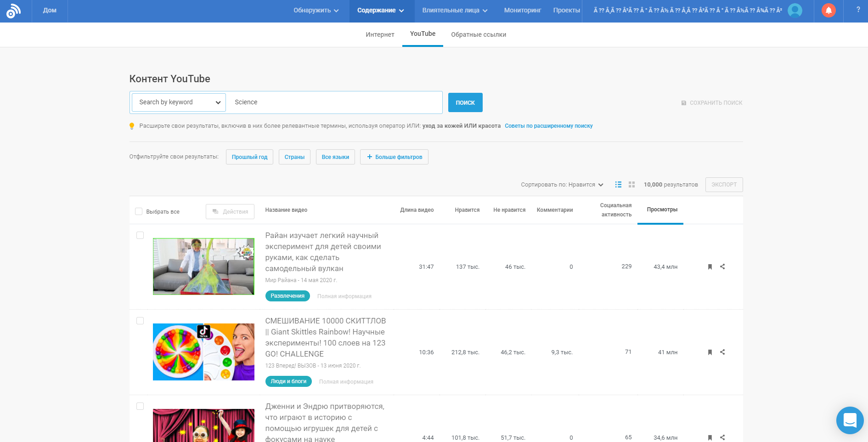Click the garbled account name in header
Image resolution: width=868 pixels, height=442 pixels.
688,10
